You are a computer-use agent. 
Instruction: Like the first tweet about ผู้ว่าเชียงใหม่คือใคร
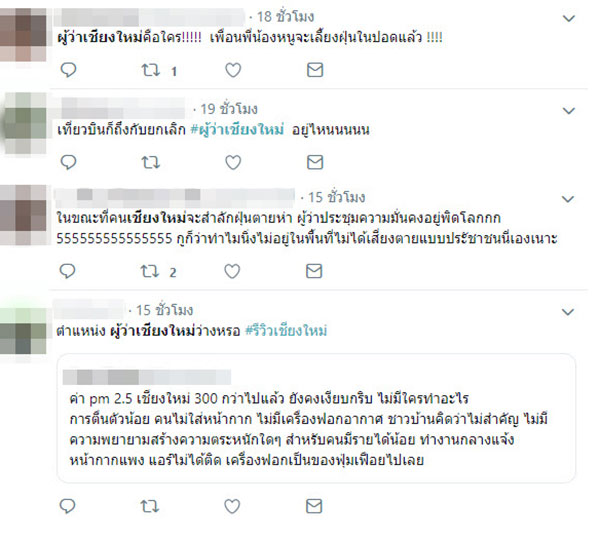coord(233,70)
